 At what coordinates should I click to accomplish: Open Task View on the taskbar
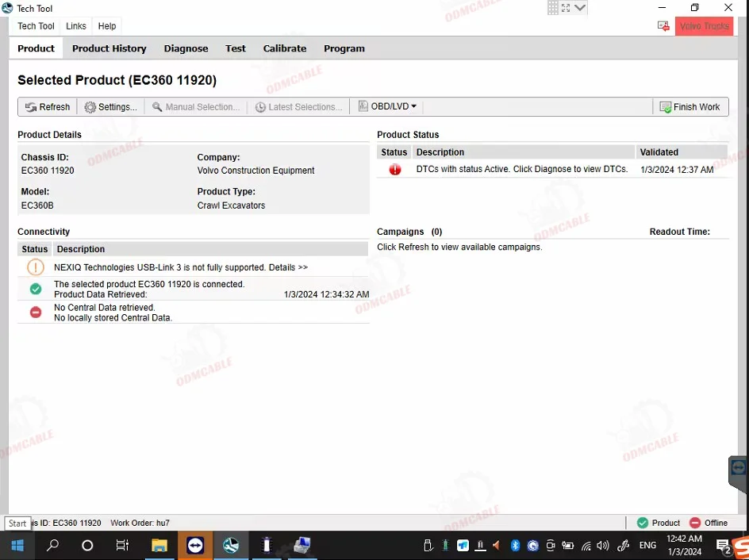122,545
